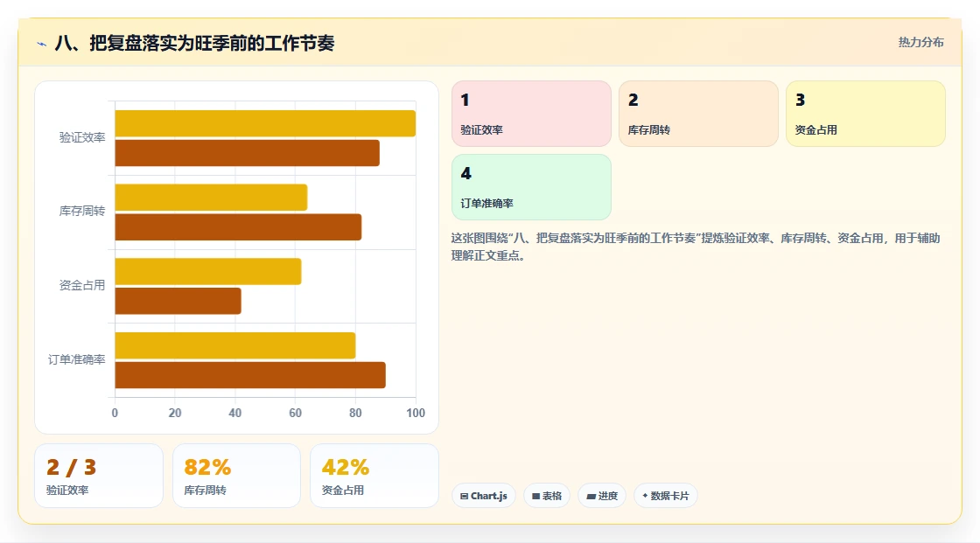Click the yellow bar for 订单准确率

[x=235, y=345]
